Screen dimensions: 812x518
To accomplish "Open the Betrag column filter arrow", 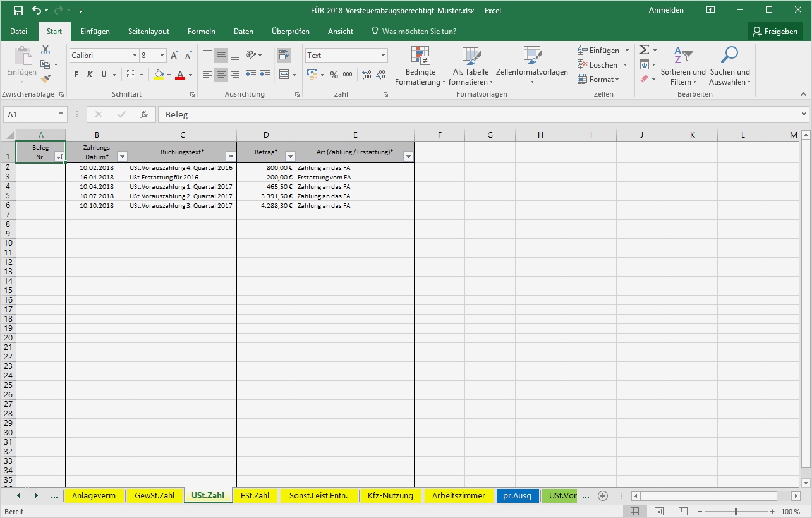I will (289, 155).
